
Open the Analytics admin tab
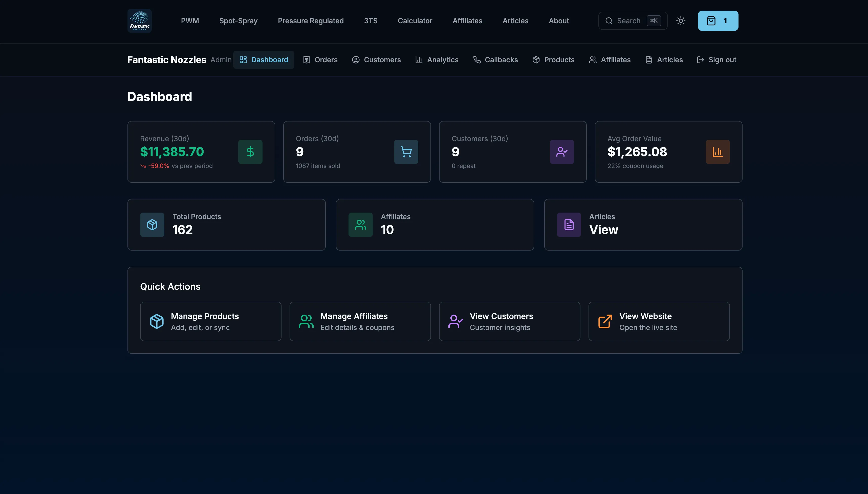tap(437, 60)
